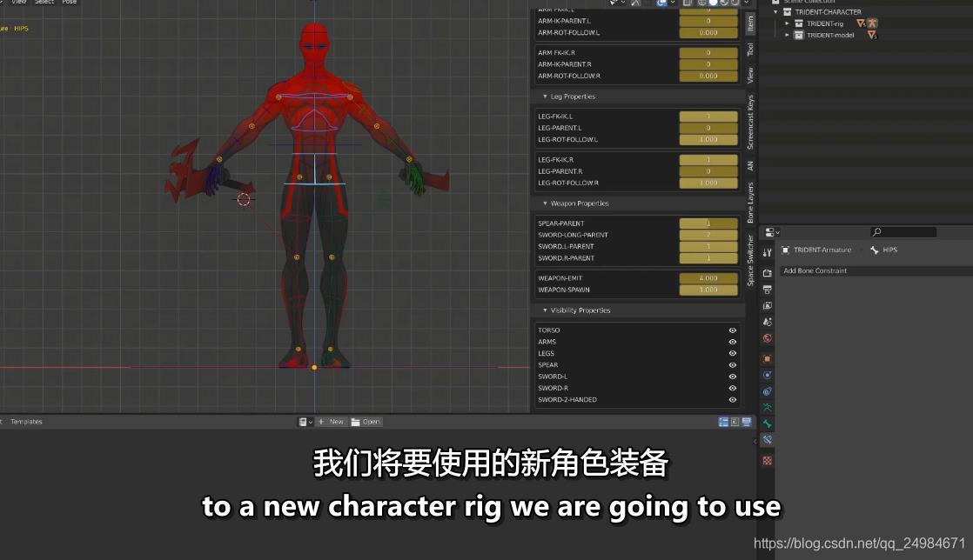Screen dimensions: 973x560
Task: Open the Bone properties green bone icon
Action: (767, 423)
